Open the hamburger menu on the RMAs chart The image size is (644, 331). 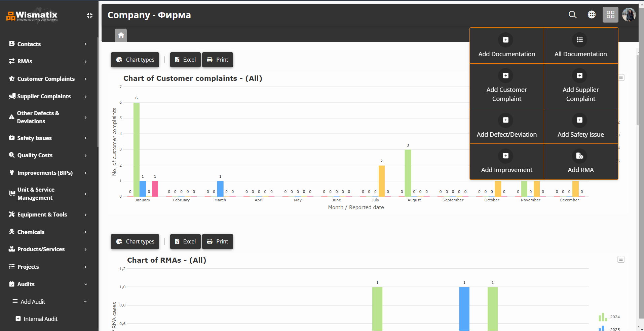(621, 259)
